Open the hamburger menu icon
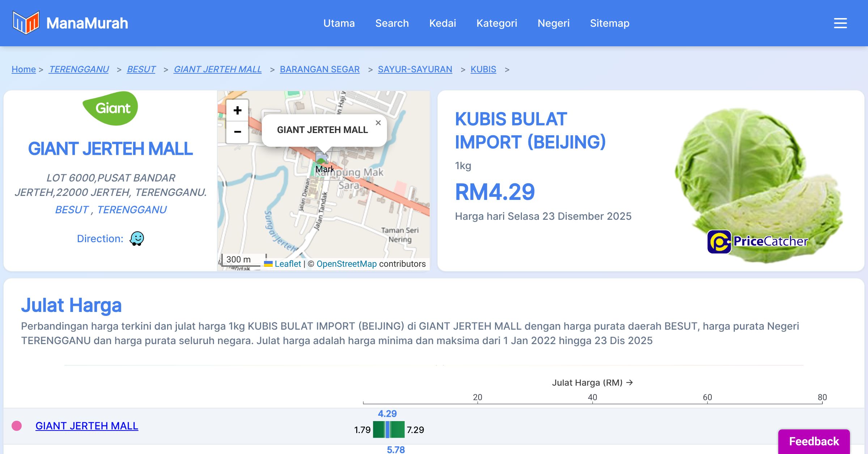Viewport: 868px width, 454px height. [x=840, y=23]
